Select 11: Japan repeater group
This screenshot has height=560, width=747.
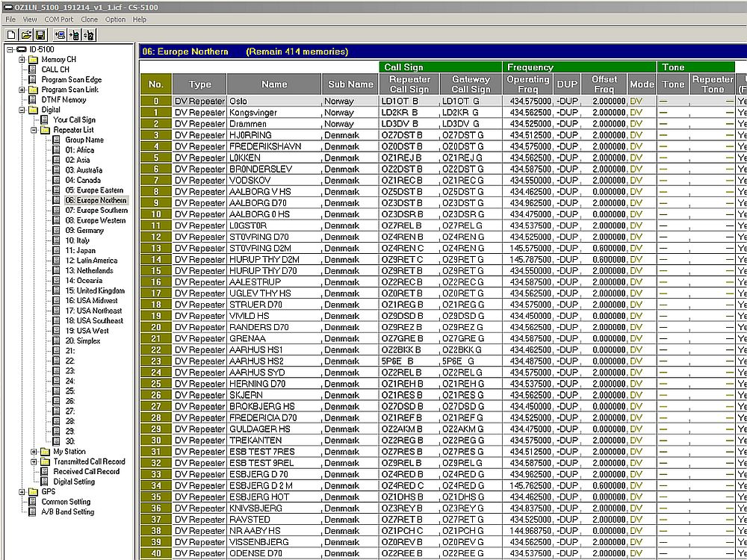click(x=80, y=250)
